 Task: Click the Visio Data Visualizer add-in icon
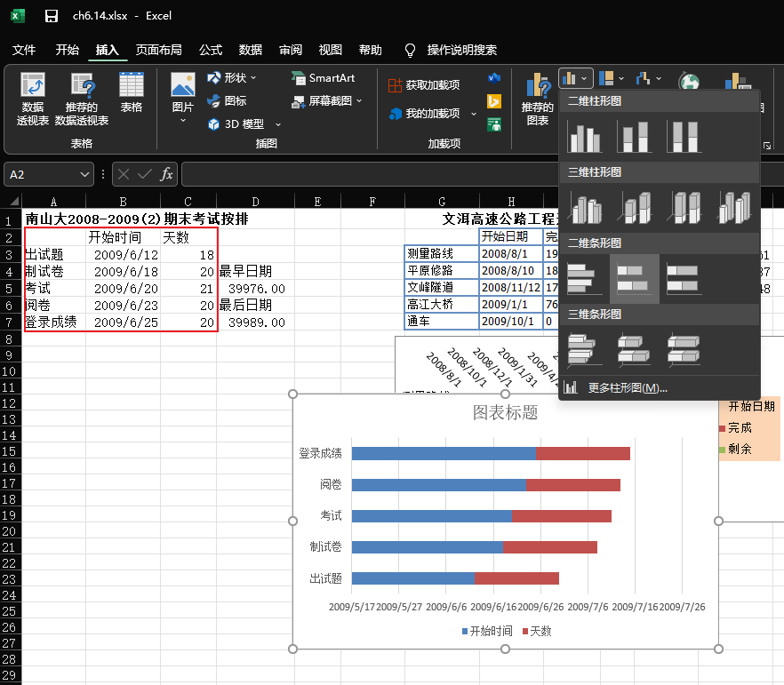point(494,78)
